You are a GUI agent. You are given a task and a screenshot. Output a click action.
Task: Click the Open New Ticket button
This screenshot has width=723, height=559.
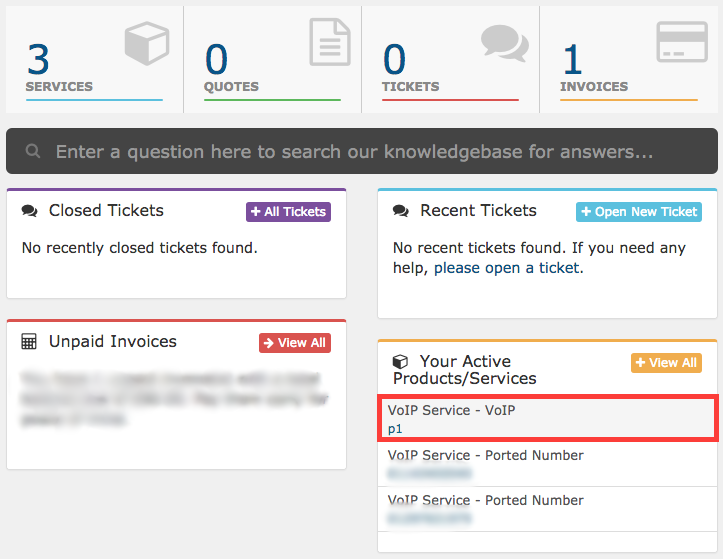[639, 212]
